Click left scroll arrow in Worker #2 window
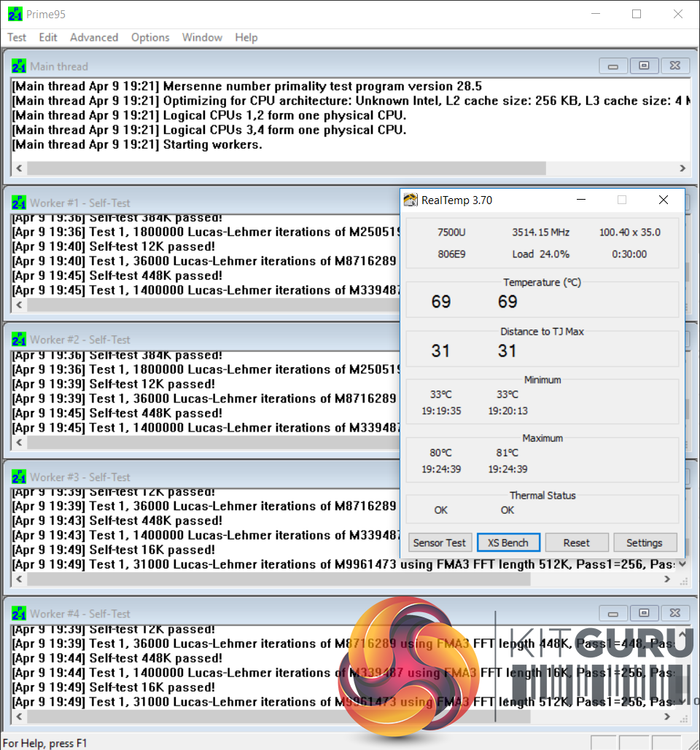The image size is (700, 750). [x=19, y=442]
